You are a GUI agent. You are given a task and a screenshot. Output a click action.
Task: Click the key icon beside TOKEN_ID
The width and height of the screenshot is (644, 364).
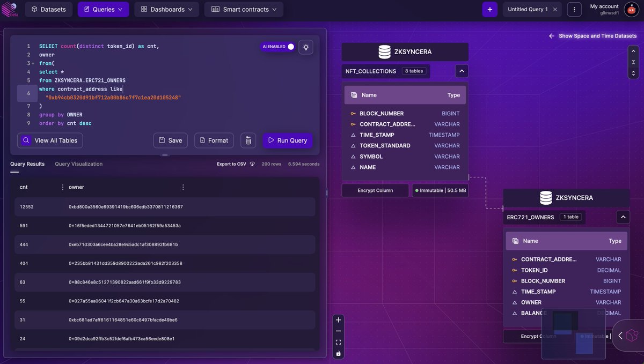pyautogui.click(x=515, y=270)
